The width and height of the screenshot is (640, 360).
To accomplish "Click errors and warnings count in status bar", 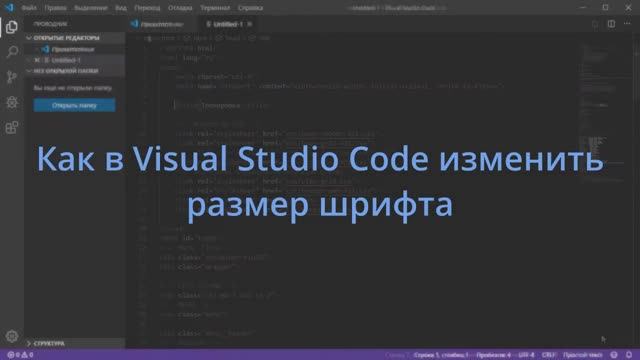I will [20, 355].
